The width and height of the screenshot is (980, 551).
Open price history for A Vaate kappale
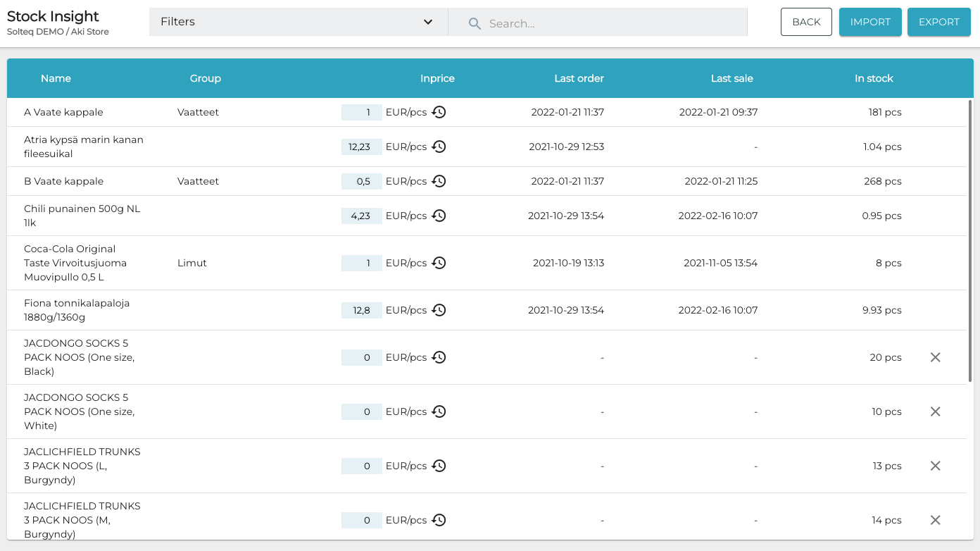click(439, 112)
